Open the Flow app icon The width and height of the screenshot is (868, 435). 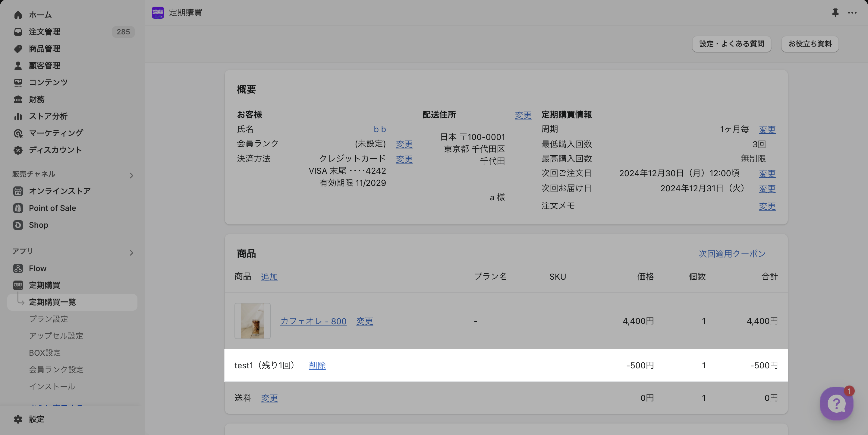point(18,268)
